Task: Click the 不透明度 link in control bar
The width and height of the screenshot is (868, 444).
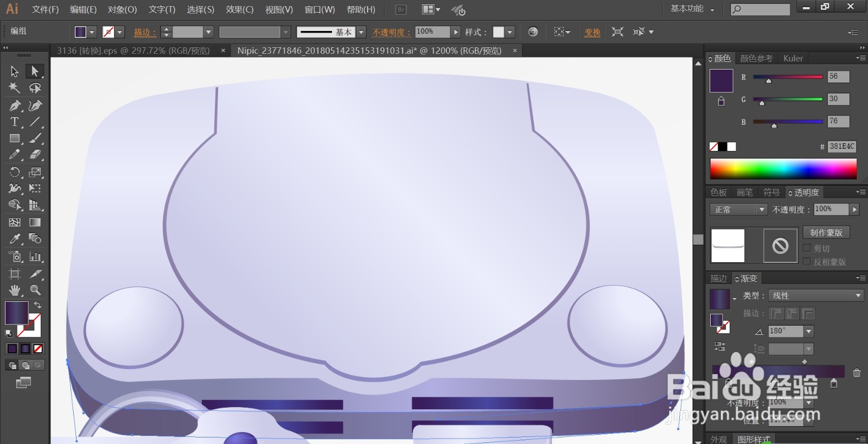Action: (x=392, y=32)
